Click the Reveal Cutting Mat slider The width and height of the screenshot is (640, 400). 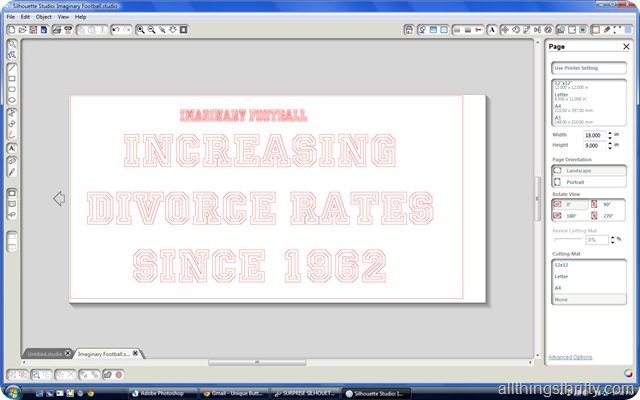tap(566, 240)
